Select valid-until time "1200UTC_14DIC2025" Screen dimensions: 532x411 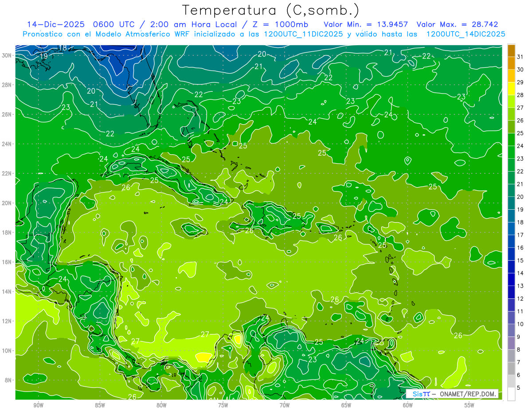[465, 34]
